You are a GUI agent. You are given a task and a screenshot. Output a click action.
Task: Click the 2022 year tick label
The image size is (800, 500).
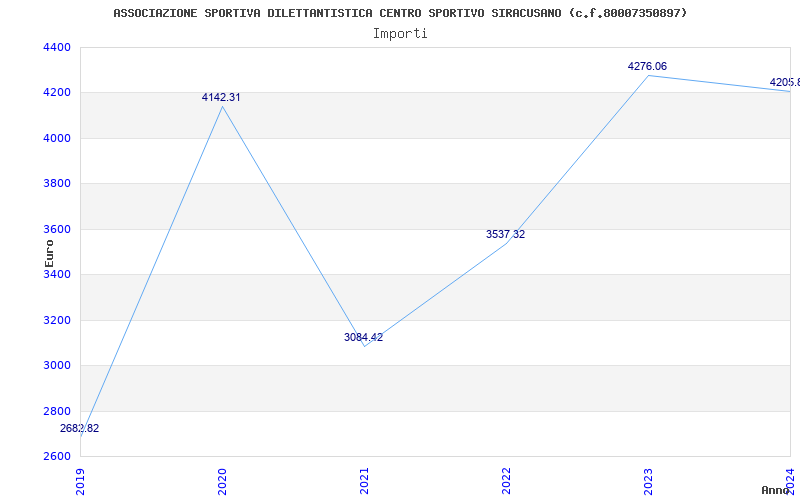pyautogui.click(x=506, y=481)
